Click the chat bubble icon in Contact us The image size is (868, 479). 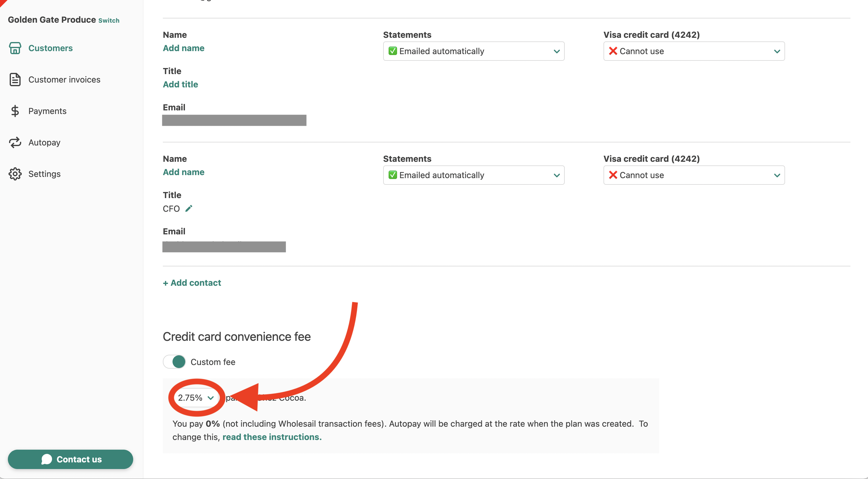[x=47, y=459]
